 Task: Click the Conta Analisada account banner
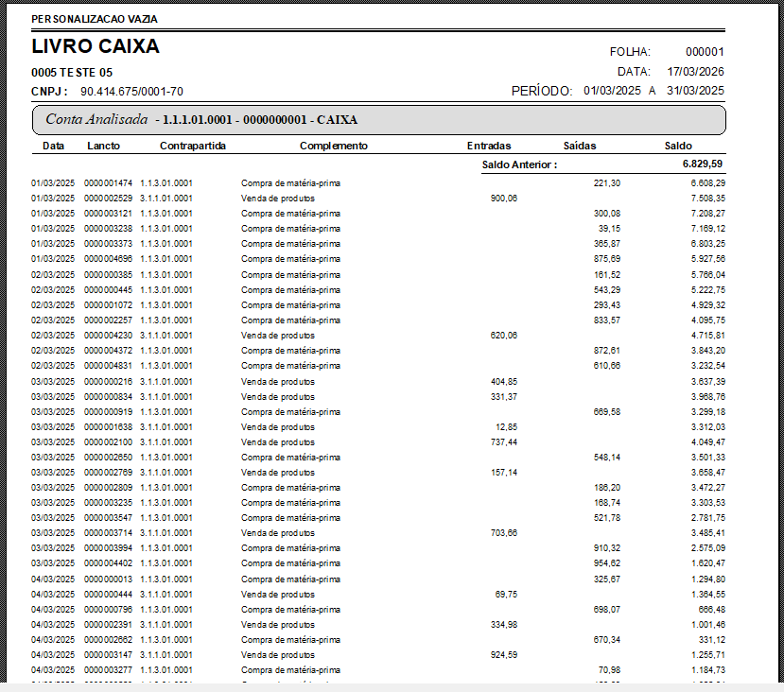pos(378,120)
